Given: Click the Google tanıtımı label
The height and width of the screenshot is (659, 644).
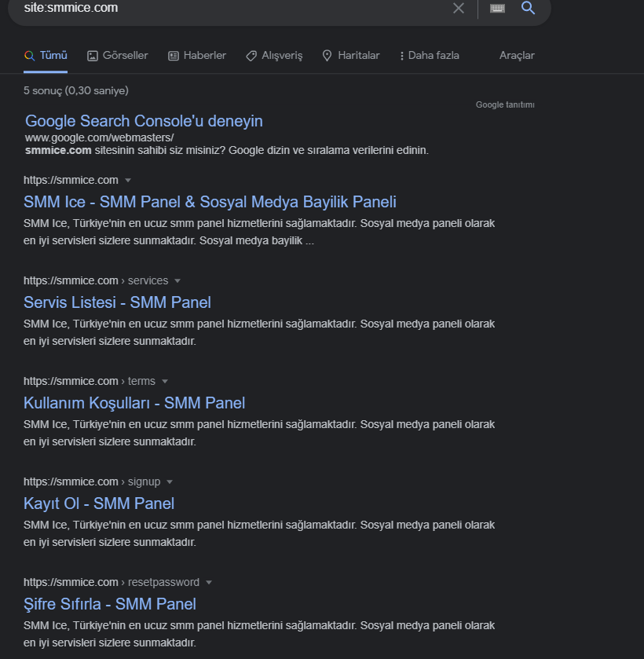Looking at the screenshot, I should pyautogui.click(x=505, y=104).
